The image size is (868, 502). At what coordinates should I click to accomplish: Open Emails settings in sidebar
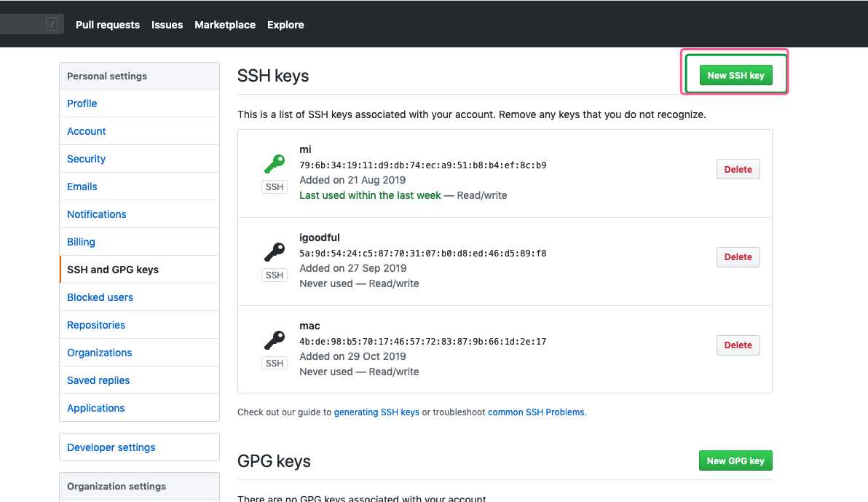(140, 187)
